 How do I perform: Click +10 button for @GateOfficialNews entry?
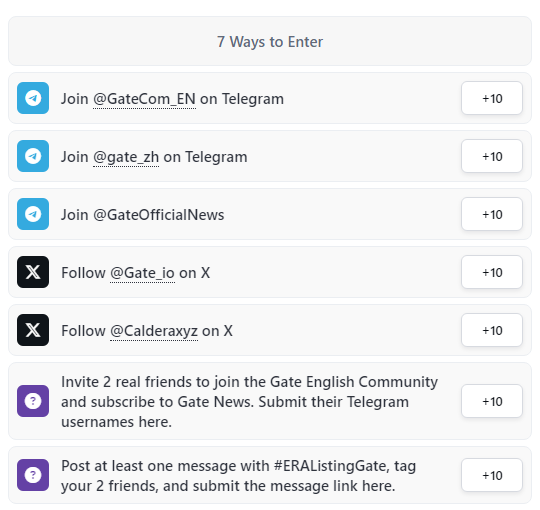point(492,214)
